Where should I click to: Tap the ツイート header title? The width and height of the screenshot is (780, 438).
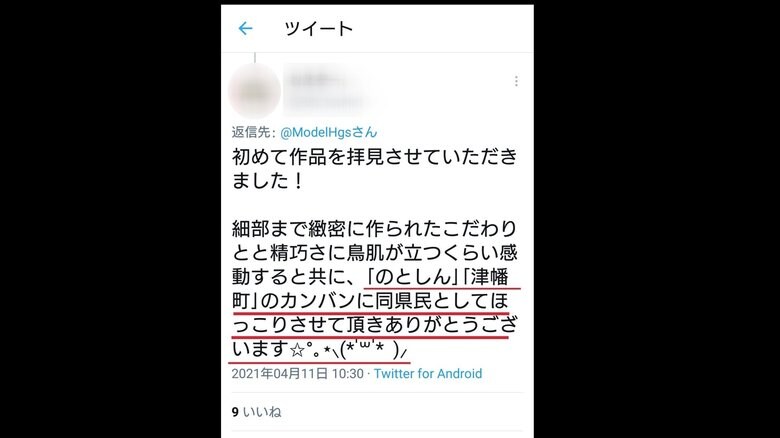click(x=318, y=28)
